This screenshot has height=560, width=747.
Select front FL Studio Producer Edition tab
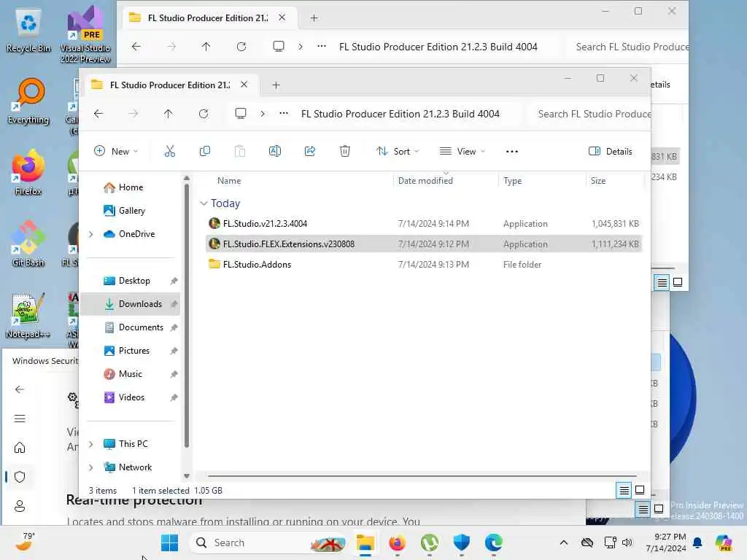169,85
